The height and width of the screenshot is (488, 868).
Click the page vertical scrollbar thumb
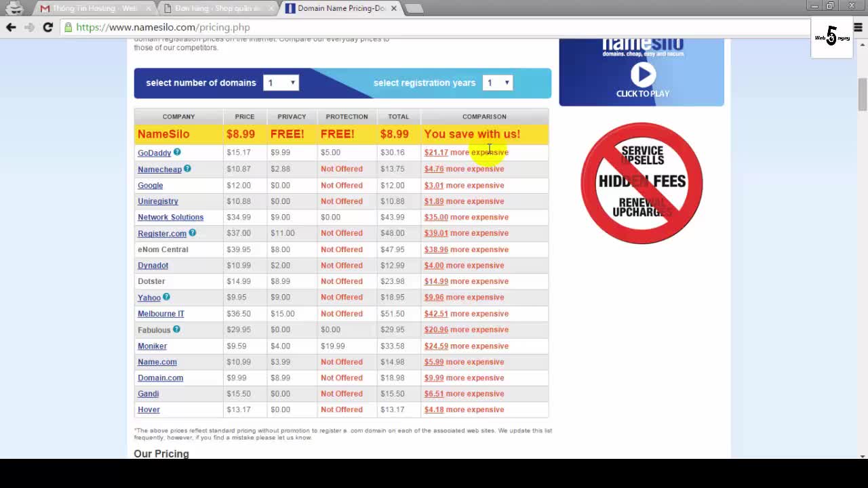(862, 95)
